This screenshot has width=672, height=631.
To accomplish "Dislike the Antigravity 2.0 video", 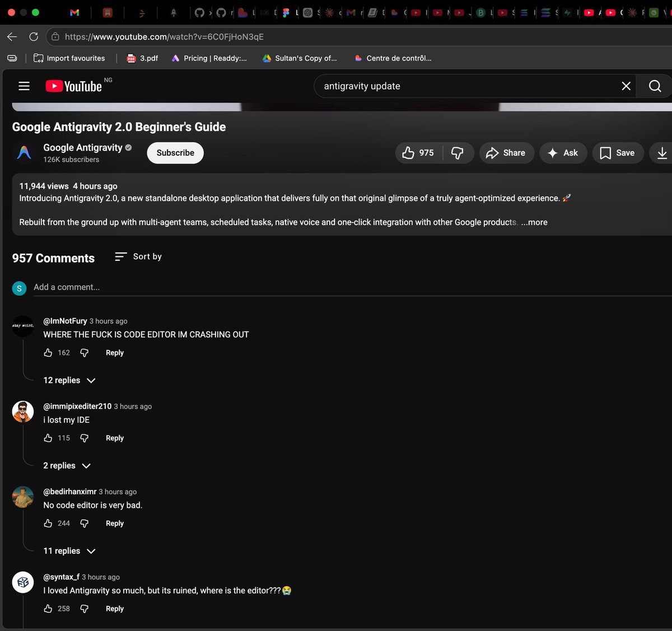I will (x=458, y=153).
